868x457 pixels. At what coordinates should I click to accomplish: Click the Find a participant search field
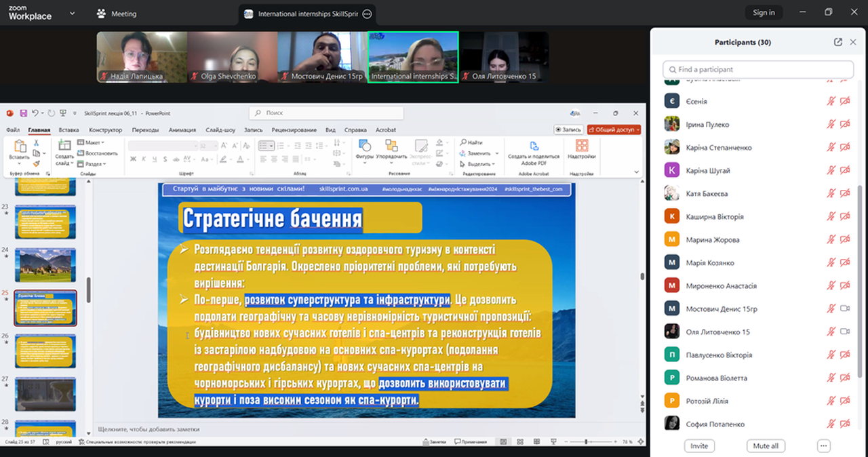point(758,69)
